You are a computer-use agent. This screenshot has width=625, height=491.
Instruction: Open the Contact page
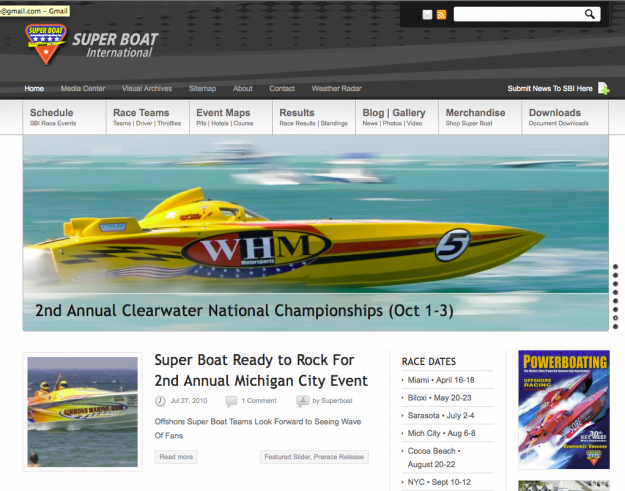click(282, 88)
